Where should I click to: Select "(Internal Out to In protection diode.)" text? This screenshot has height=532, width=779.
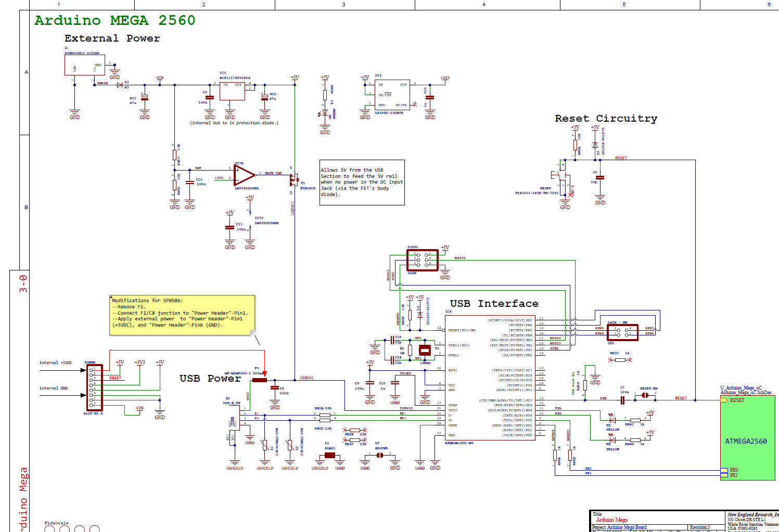(x=234, y=123)
